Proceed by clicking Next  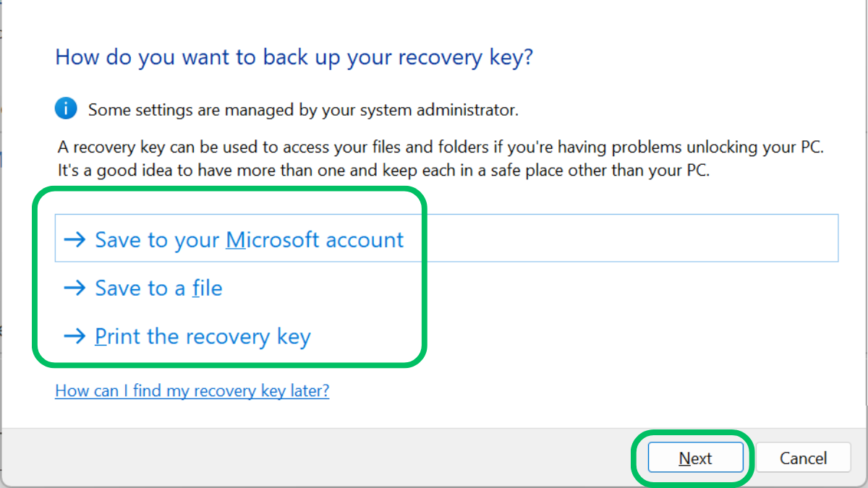click(695, 458)
